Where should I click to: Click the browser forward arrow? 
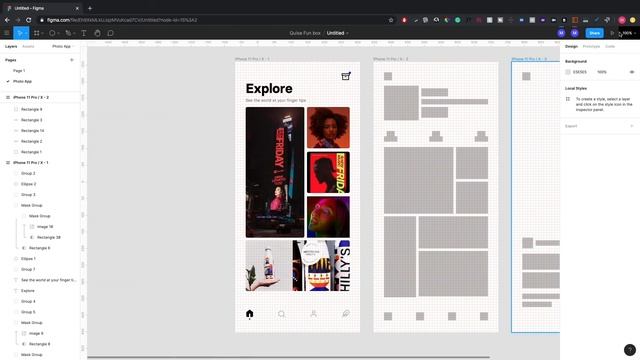(18, 20)
